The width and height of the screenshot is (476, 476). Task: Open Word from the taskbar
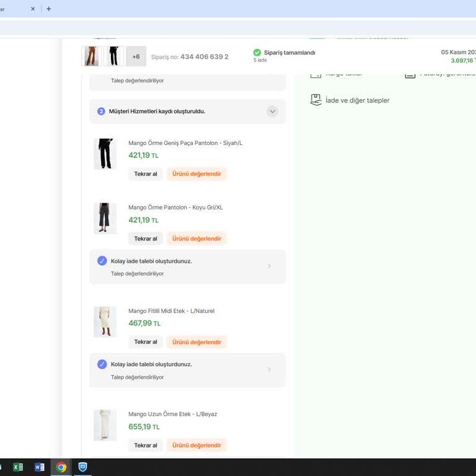point(40,467)
